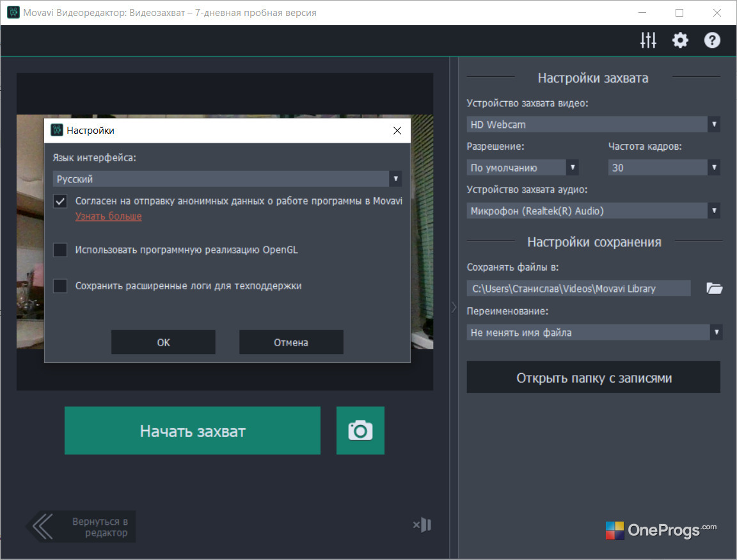Click Начать захват to start capture

[192, 431]
